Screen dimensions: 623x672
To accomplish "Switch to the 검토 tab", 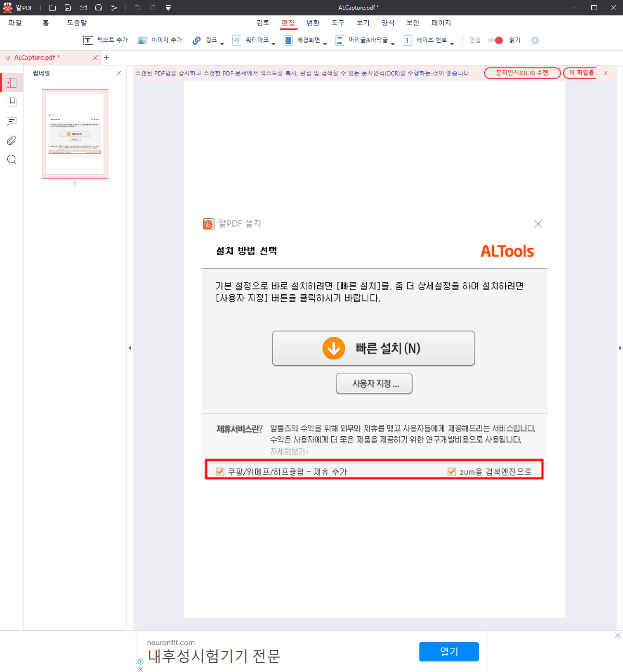I will 263,23.
